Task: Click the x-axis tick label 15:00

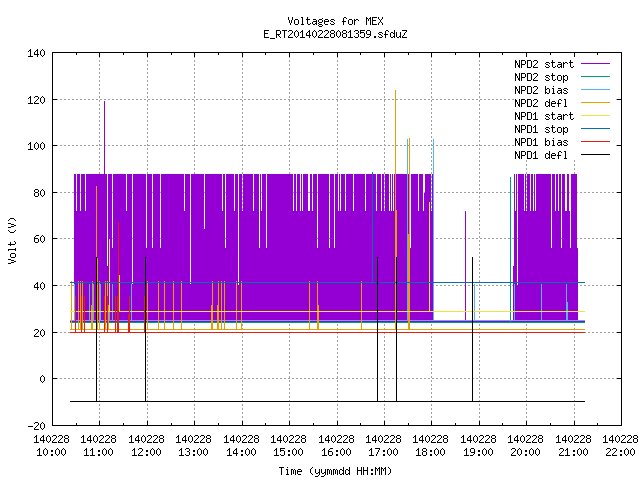Action: [x=288, y=452]
